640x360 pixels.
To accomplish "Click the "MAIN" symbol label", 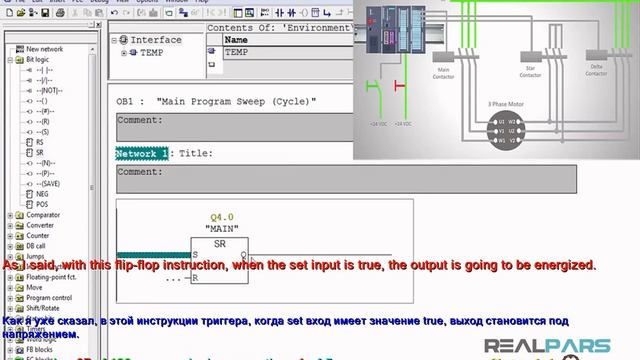I will [222, 229].
